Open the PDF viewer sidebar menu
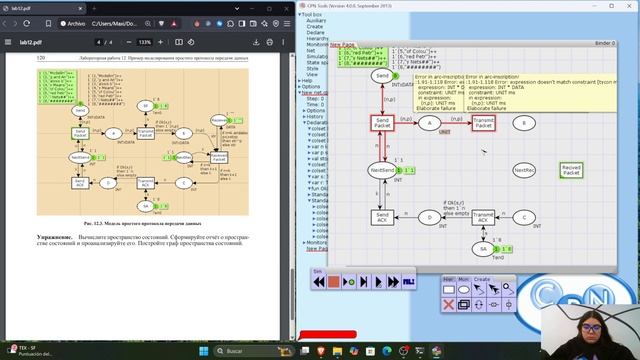This screenshot has height=360, width=640. [8, 42]
